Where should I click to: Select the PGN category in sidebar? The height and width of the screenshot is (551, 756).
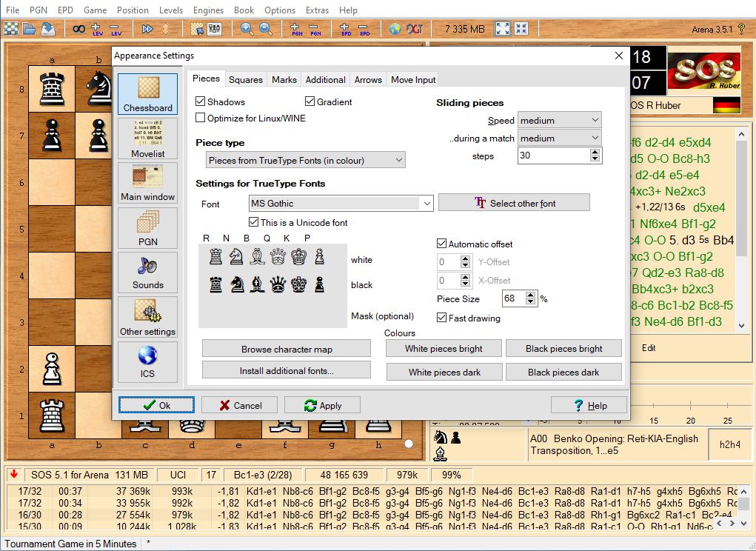point(147,227)
